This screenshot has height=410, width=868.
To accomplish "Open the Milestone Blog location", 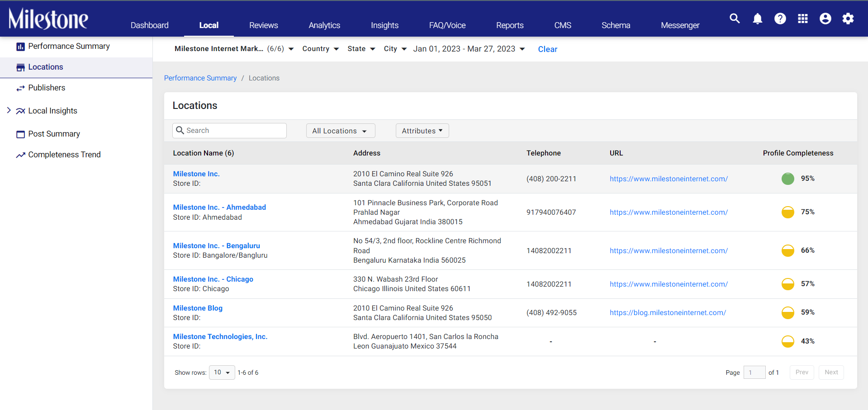I will click(198, 308).
